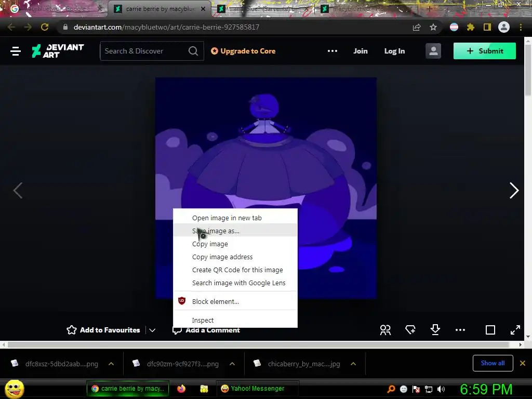Download the artwork with the download arrow icon
The height and width of the screenshot is (399, 532).
[435, 330]
